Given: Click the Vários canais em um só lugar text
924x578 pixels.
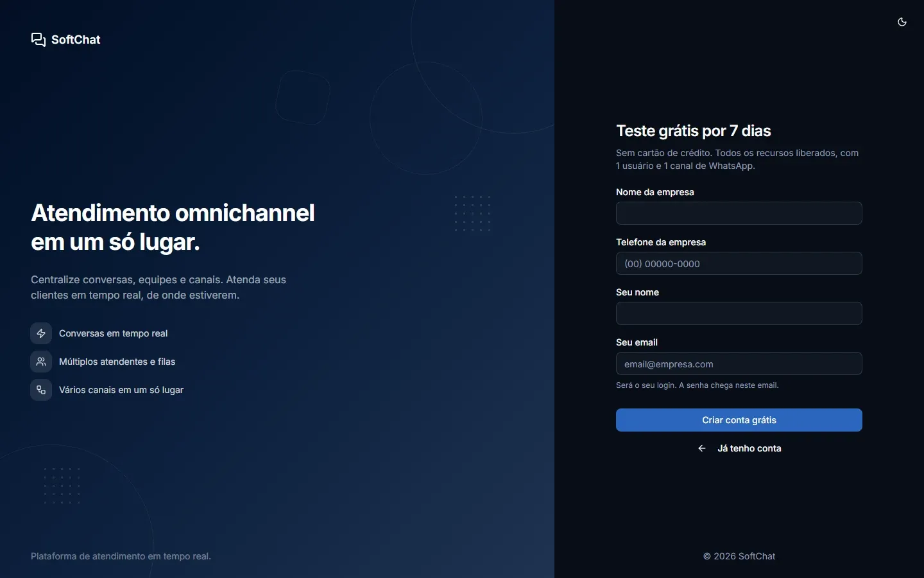Looking at the screenshot, I should 121,390.
